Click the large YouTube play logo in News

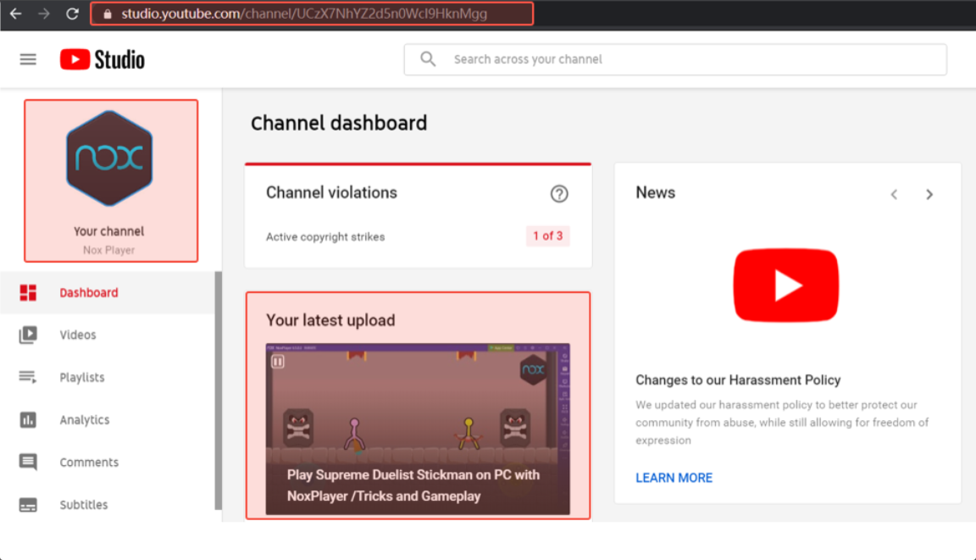point(786,286)
